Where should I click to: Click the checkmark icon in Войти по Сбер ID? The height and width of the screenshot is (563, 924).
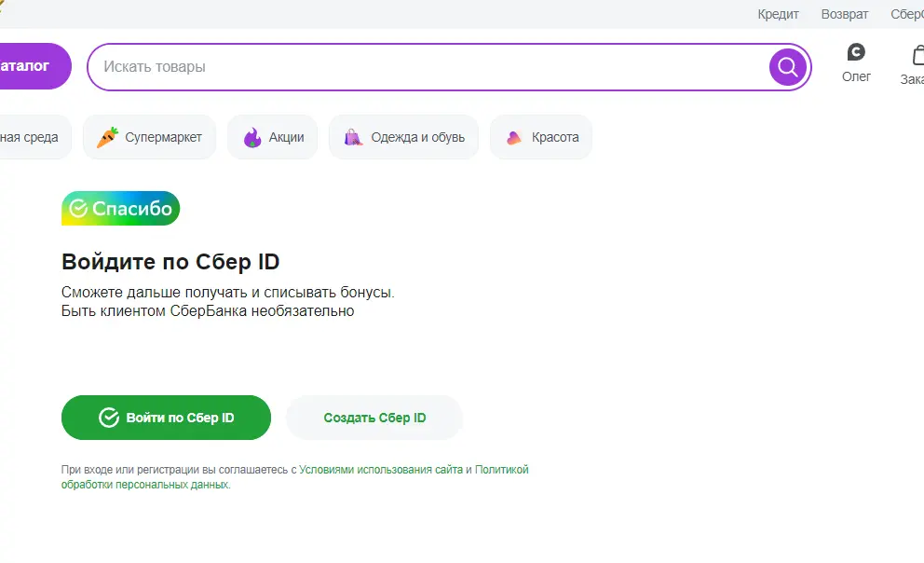click(108, 418)
